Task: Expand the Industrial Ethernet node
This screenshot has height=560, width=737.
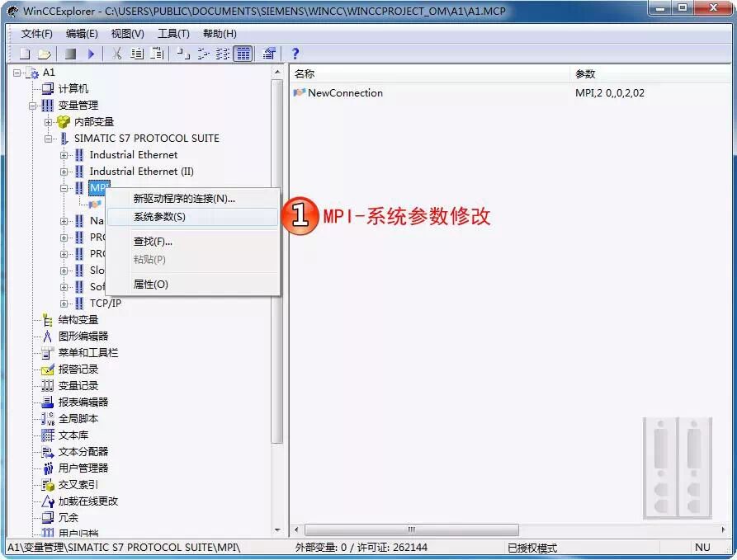Action: click(x=64, y=155)
